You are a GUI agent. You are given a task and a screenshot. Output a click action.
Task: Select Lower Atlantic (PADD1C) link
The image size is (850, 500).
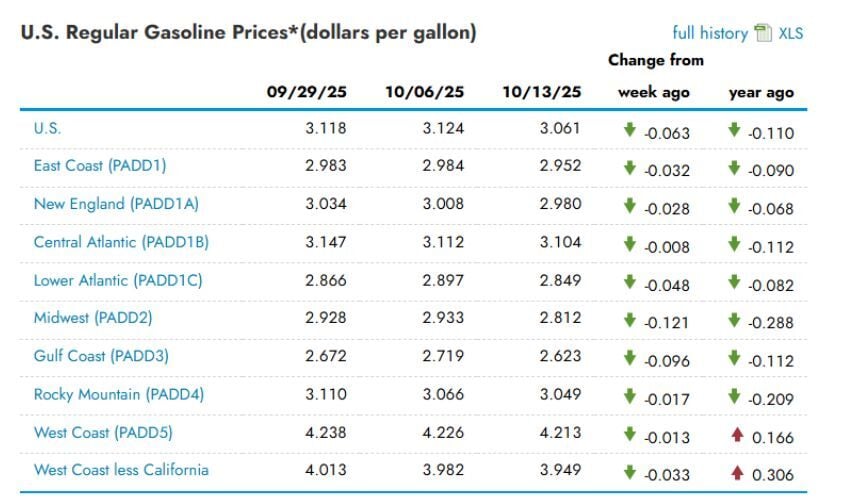click(x=118, y=280)
